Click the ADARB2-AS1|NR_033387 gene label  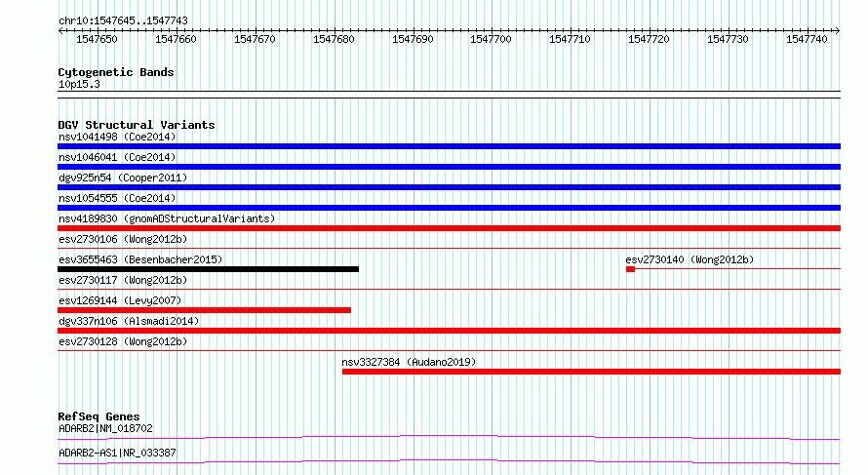click(x=117, y=453)
